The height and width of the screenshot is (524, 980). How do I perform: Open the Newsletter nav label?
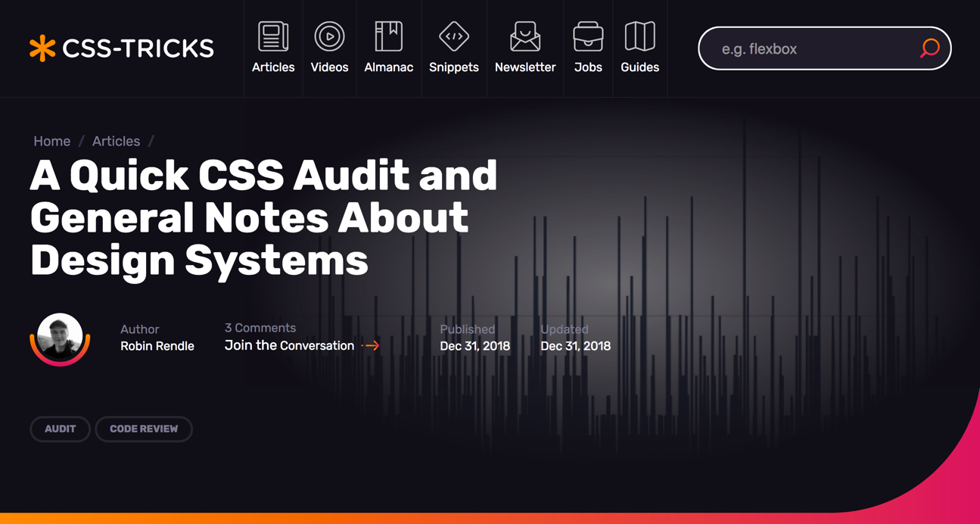[x=525, y=67]
